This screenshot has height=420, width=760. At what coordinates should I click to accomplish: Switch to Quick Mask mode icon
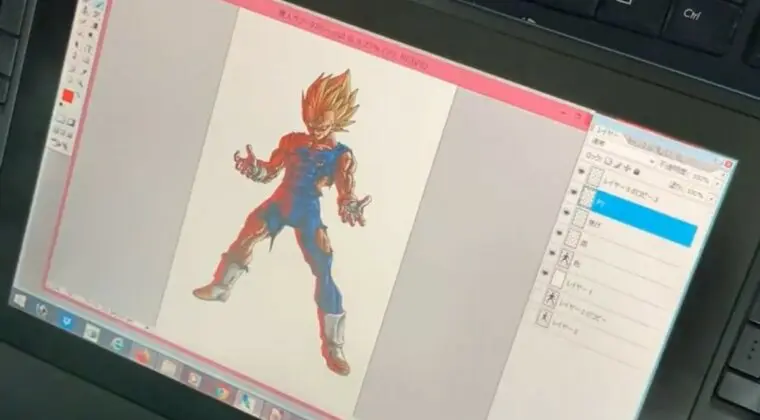pos(71,123)
